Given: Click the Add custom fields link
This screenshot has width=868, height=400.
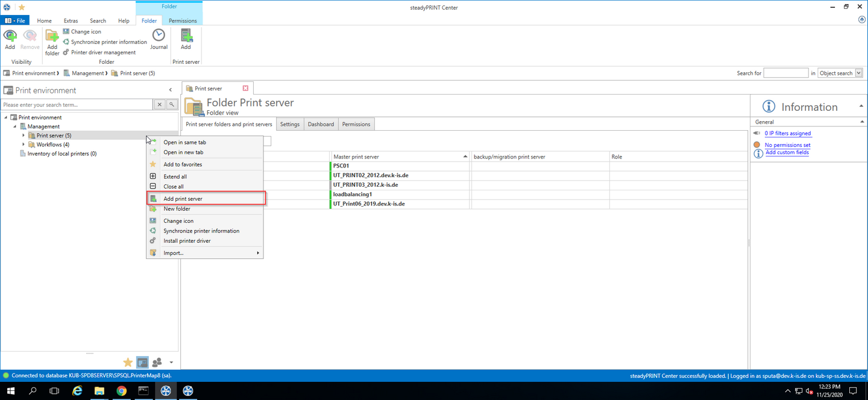Looking at the screenshot, I should pyautogui.click(x=787, y=152).
